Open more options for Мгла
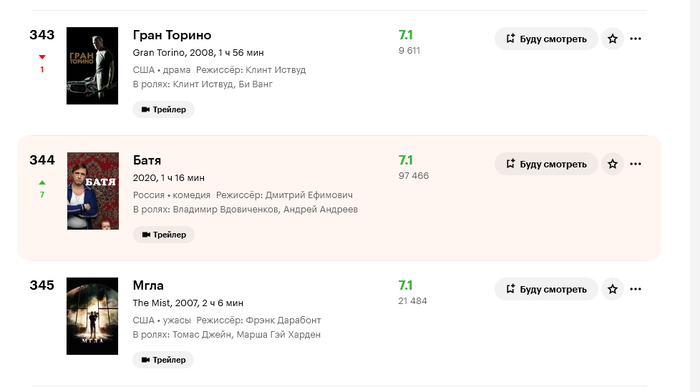Viewport: 700px width, 392px height. (635, 289)
